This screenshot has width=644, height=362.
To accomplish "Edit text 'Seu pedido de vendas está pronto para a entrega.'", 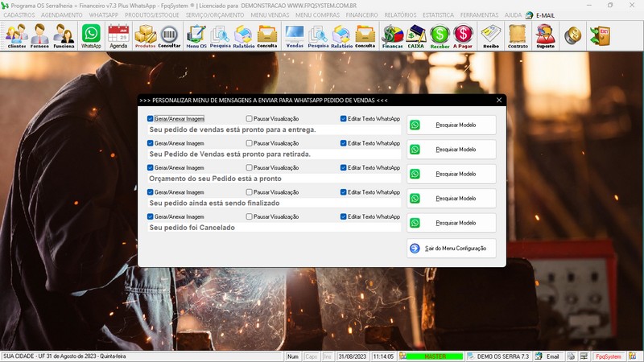I will click(x=274, y=130).
